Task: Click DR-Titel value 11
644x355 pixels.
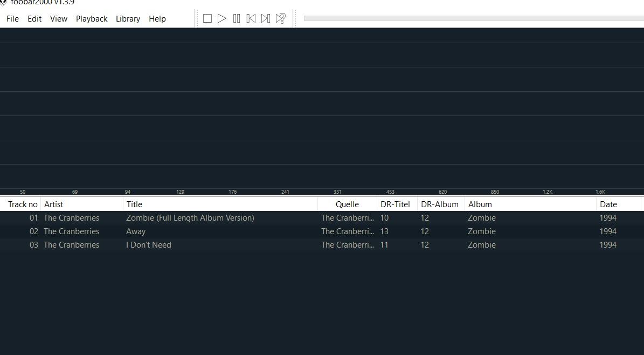Action: click(x=384, y=245)
